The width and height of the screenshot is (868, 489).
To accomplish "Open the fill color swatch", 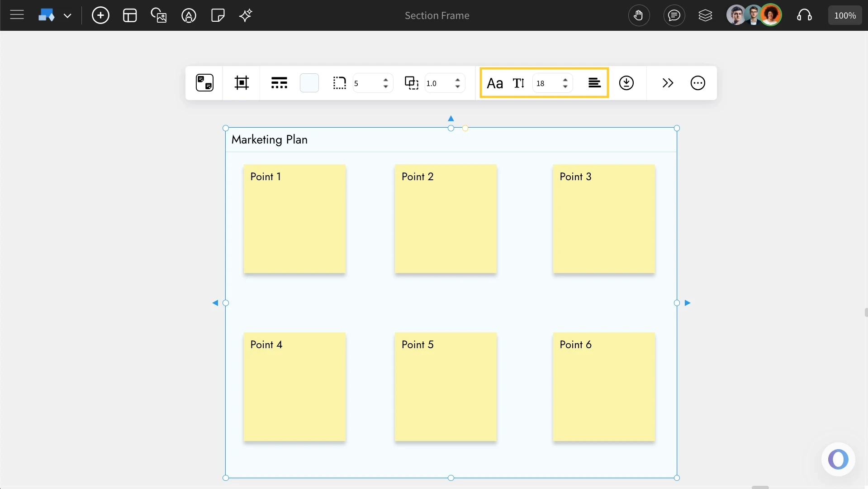I will pos(309,82).
